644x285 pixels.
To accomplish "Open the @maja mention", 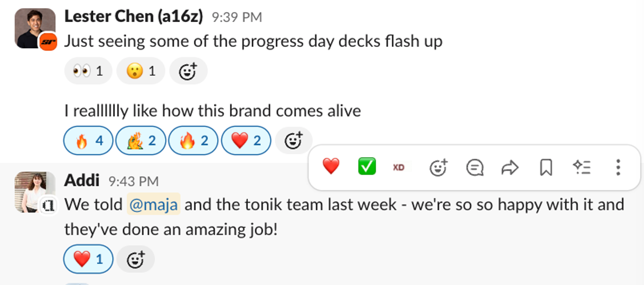I will coord(153,204).
